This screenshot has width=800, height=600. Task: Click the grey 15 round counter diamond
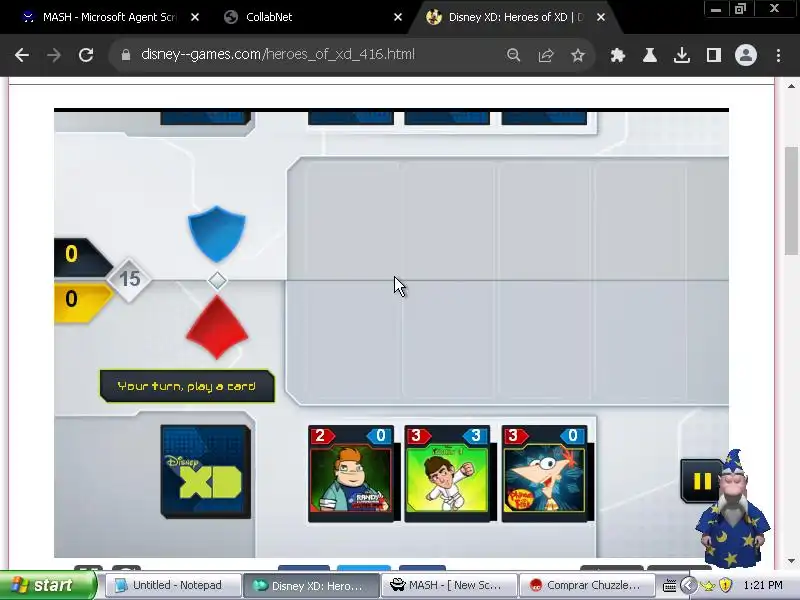point(129,279)
